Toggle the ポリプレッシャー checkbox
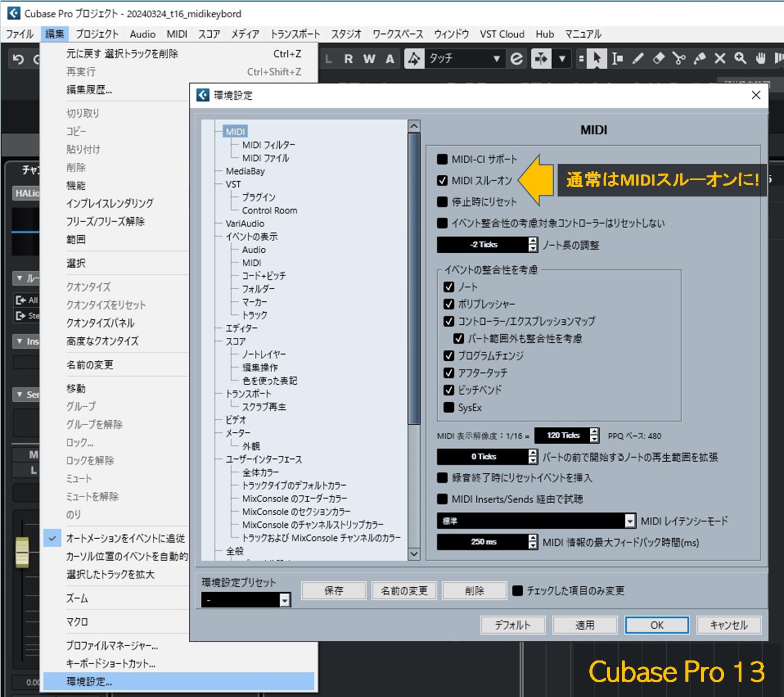The width and height of the screenshot is (784, 697). 449,304
